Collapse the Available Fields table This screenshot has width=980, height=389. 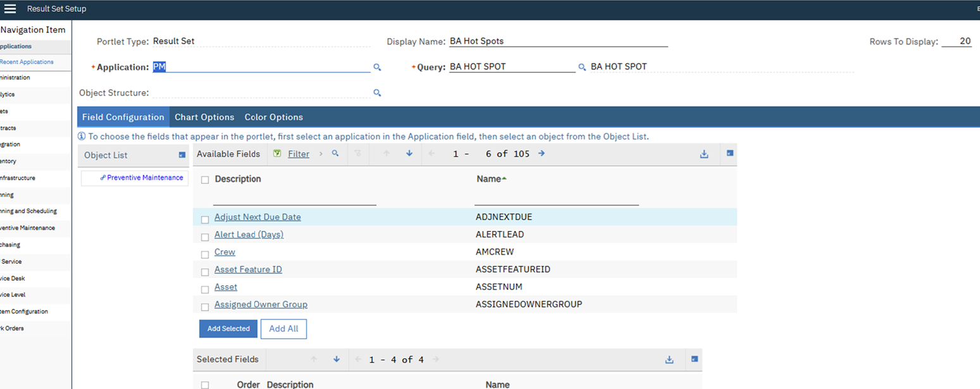point(729,154)
